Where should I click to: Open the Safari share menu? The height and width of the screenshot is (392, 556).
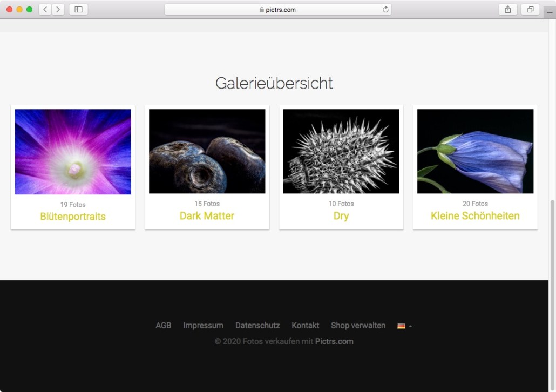click(x=508, y=10)
